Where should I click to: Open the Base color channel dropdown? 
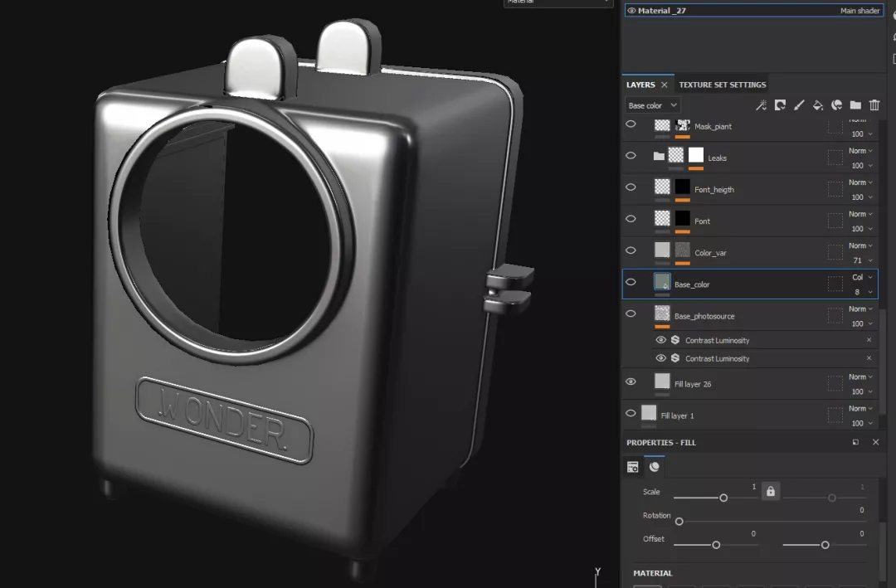(x=652, y=105)
